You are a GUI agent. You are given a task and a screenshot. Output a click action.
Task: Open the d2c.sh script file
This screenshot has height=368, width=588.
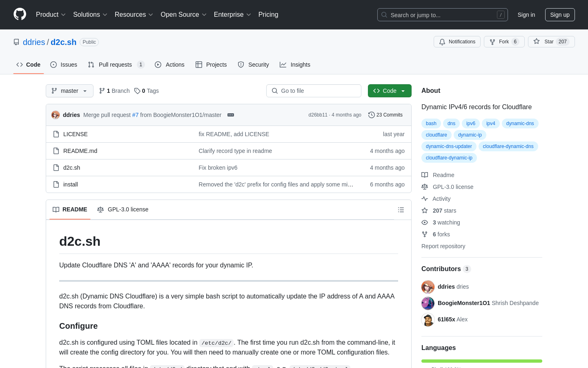click(72, 168)
